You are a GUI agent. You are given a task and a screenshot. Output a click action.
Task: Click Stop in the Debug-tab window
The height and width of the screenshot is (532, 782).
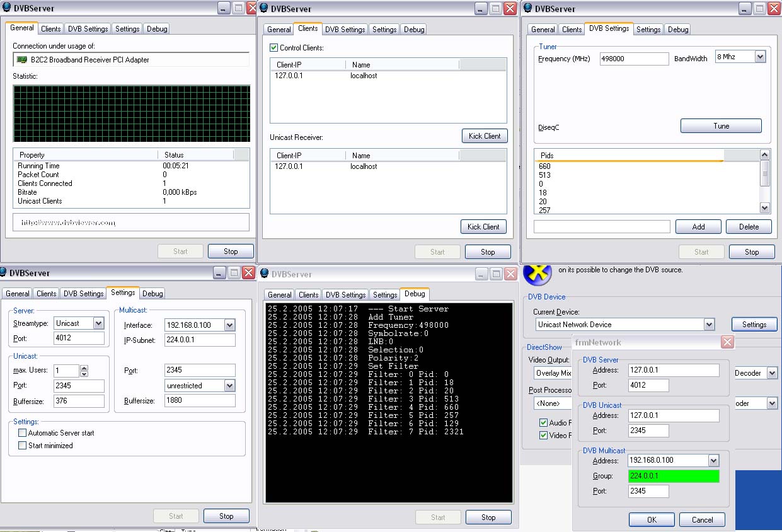pos(488,518)
